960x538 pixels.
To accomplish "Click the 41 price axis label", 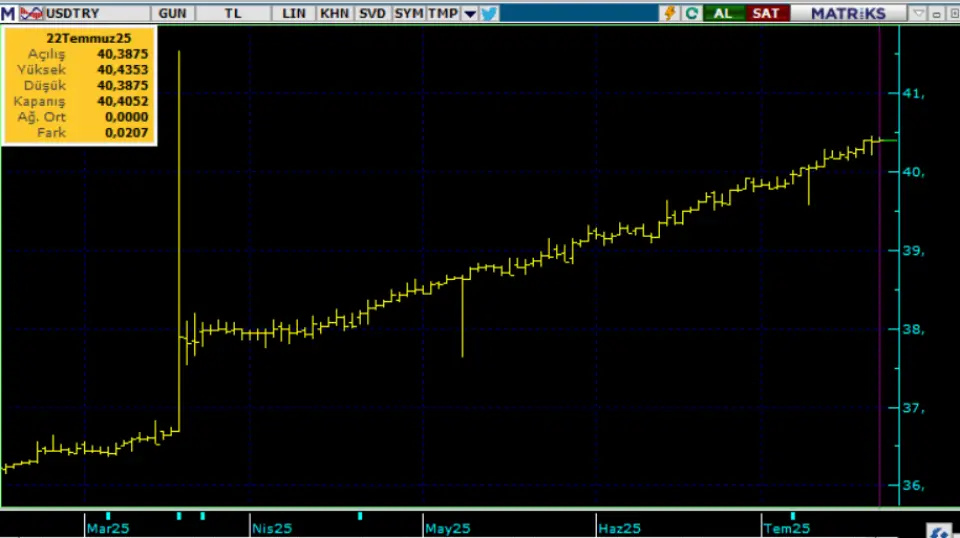I will coord(913,94).
